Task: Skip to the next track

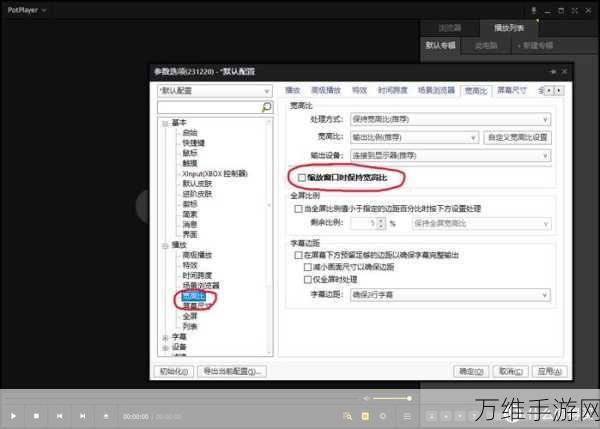Action: pyautogui.click(x=83, y=416)
